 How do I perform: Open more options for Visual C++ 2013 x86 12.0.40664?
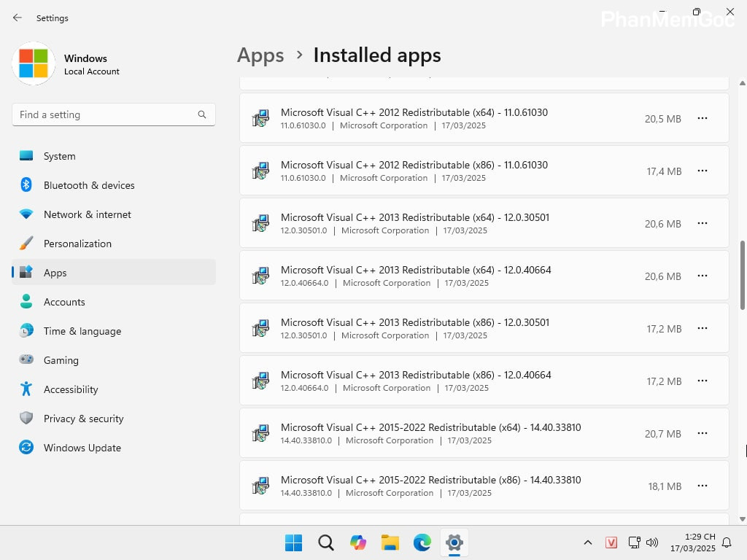(703, 381)
